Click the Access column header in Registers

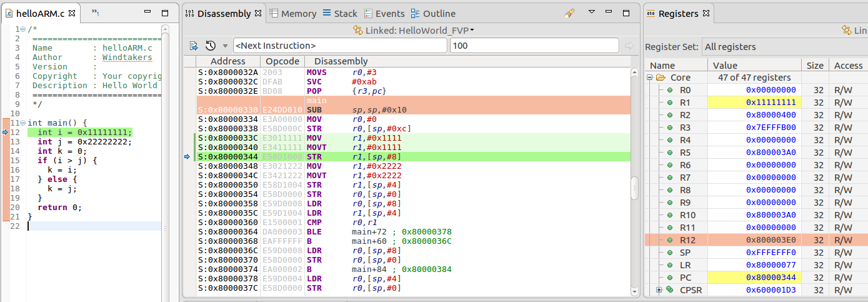pos(848,65)
